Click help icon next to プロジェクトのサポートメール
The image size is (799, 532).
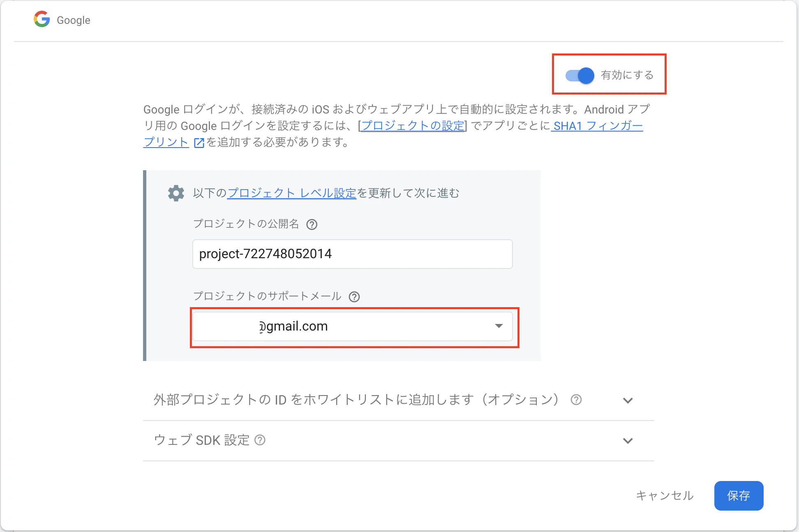click(x=354, y=297)
